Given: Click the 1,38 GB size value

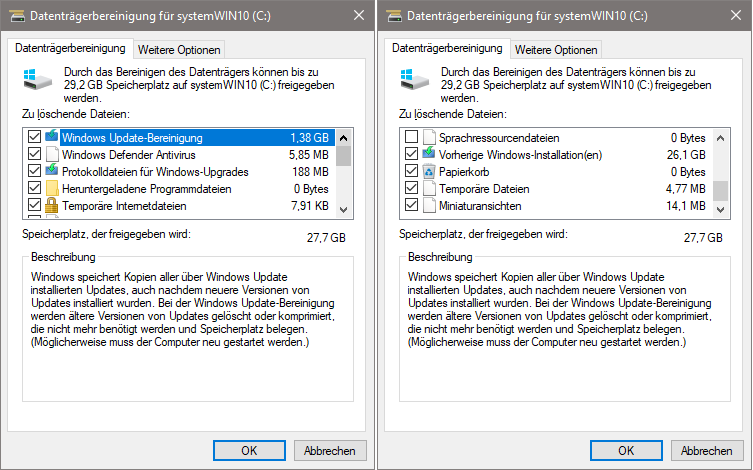Looking at the screenshot, I should [309, 138].
